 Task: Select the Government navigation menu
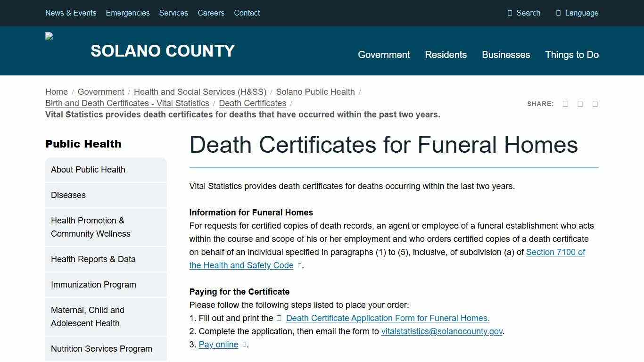click(384, 55)
